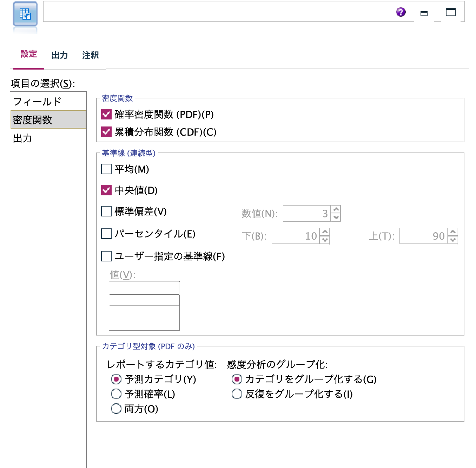Screen dimensions: 476x468
Task: Click the up arrow on the 数値(N) spinner
Action: (336, 209)
